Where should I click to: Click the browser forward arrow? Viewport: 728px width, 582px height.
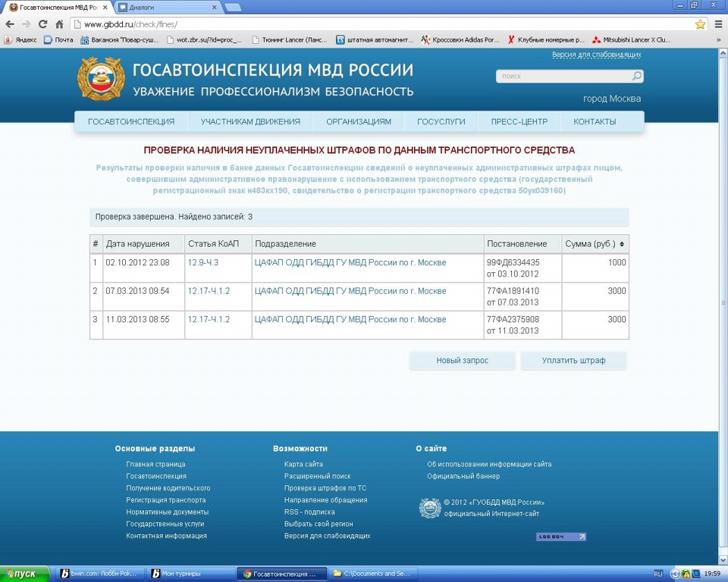tap(27, 24)
